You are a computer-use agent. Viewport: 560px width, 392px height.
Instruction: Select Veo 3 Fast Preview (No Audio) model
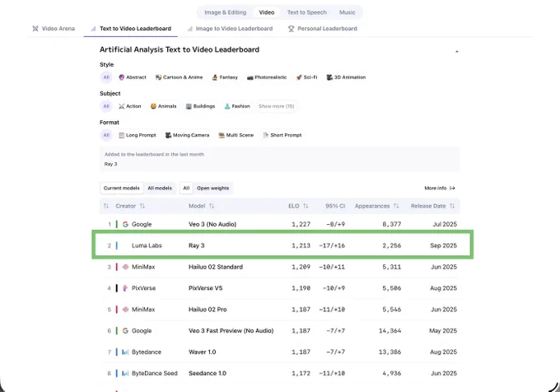(x=231, y=330)
